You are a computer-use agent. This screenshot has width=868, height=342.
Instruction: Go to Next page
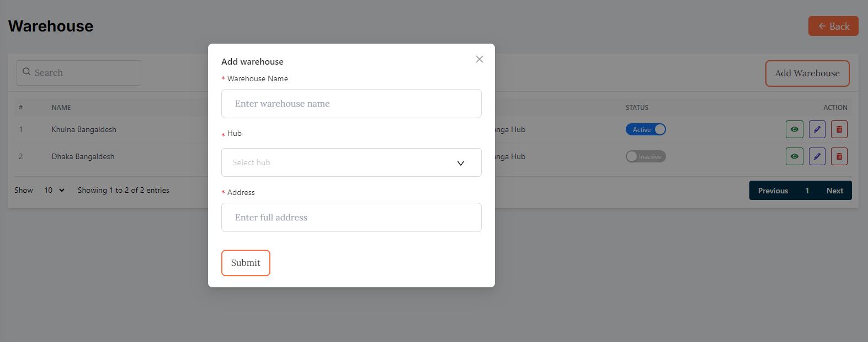(x=834, y=191)
